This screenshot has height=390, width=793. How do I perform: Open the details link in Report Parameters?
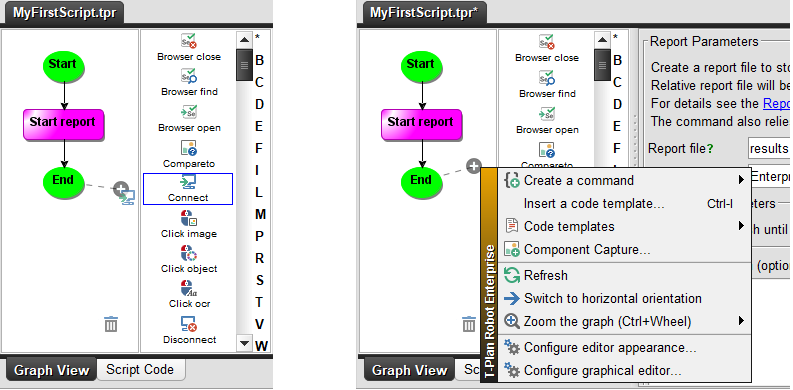[x=776, y=104]
